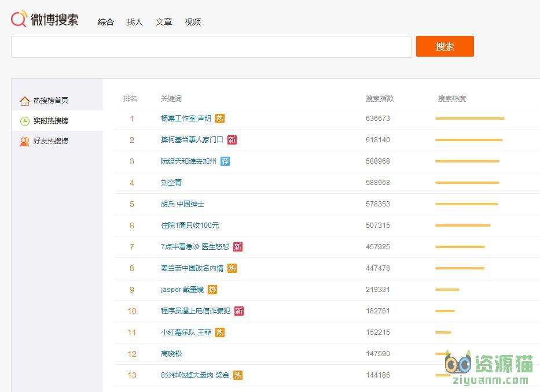Focus the Weibo search input box
Screen dimensions: 540x392
pyautogui.click(x=211, y=47)
